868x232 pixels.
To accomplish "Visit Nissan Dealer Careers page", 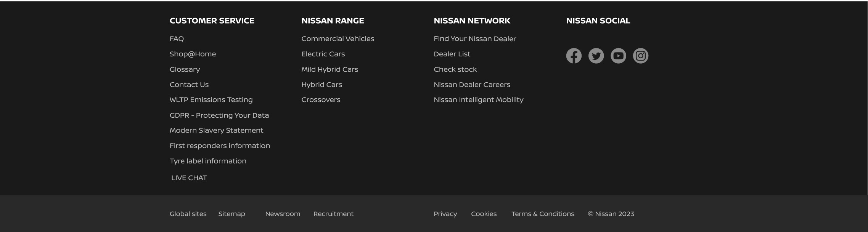I will coord(472,85).
